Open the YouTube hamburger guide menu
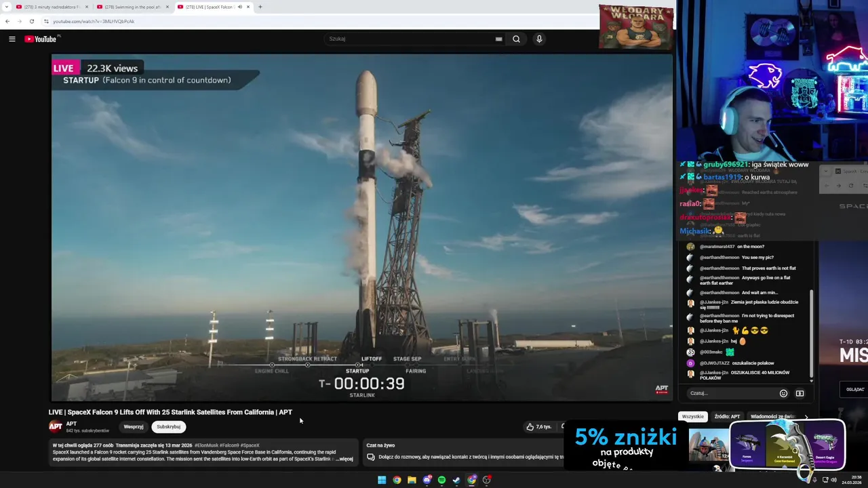The height and width of the screenshot is (488, 868). tap(12, 39)
